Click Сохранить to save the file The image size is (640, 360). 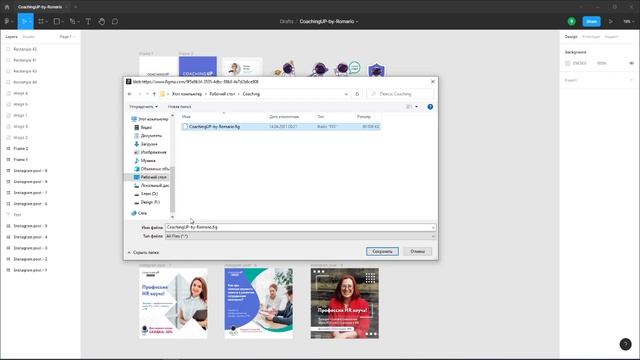(382, 251)
